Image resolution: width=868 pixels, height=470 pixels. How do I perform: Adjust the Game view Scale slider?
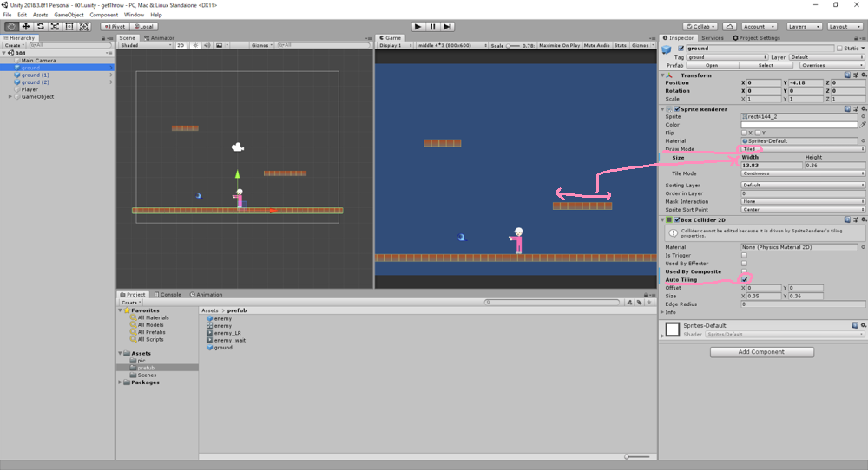coord(513,45)
